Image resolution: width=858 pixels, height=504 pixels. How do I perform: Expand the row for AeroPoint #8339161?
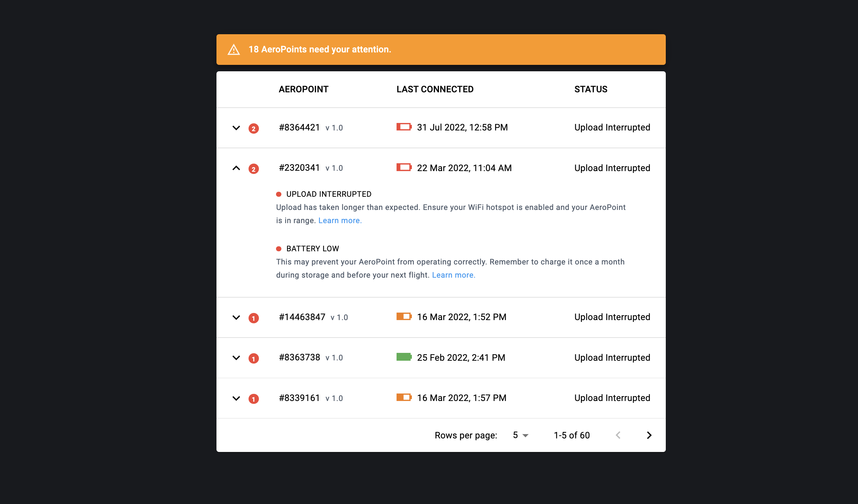pos(236,398)
